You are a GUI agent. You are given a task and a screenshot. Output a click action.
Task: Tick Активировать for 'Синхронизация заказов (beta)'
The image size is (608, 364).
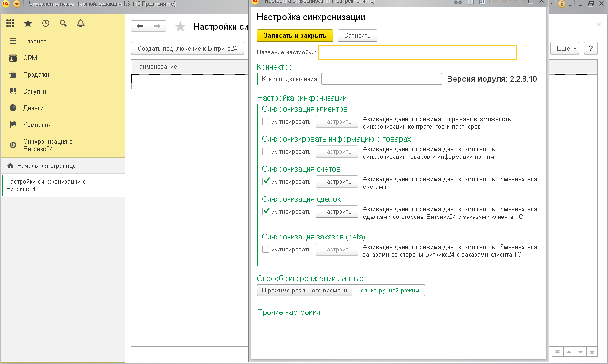pos(266,250)
